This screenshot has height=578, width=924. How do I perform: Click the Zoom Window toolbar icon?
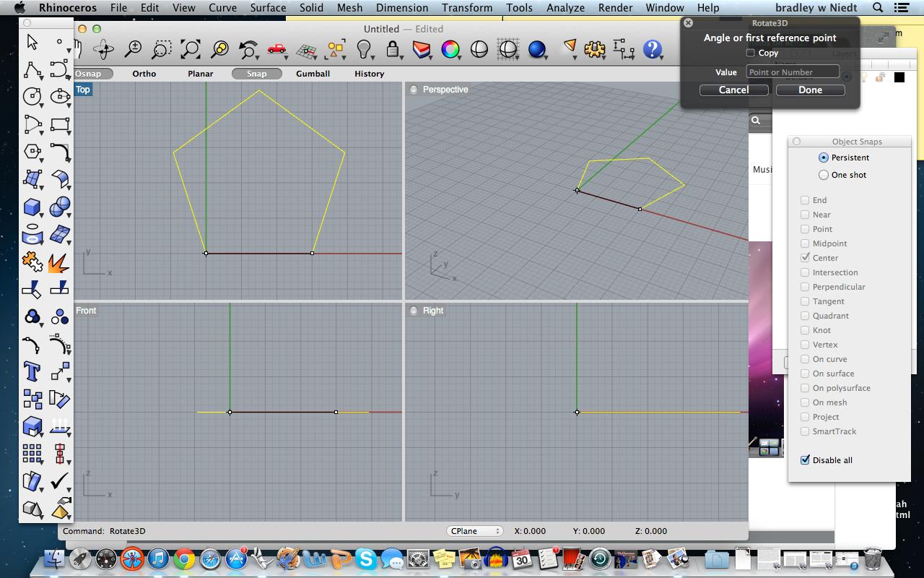[162, 49]
